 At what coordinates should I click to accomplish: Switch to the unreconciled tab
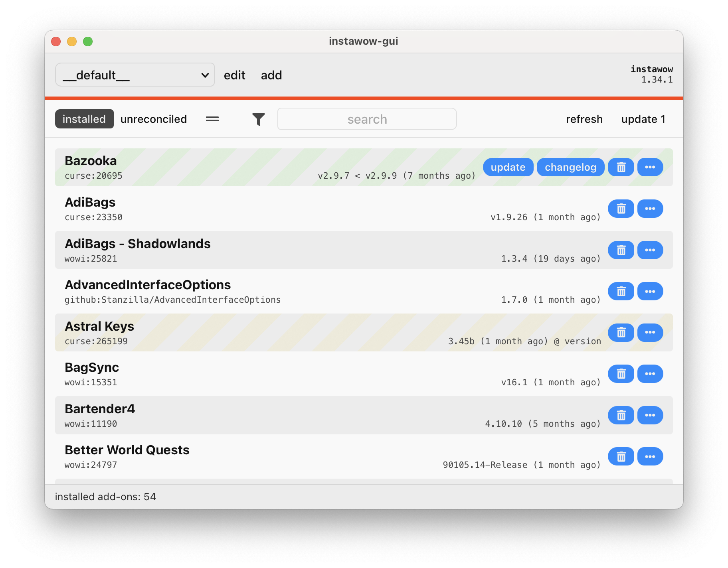pos(154,119)
